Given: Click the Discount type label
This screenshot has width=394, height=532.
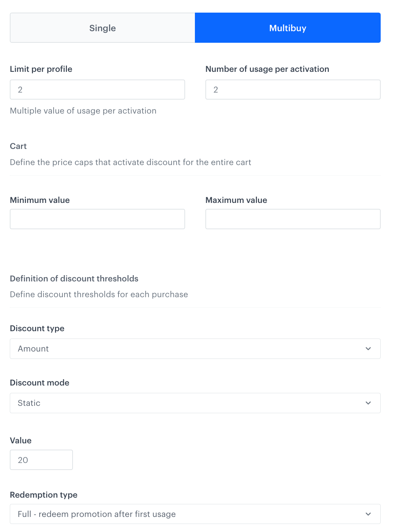Looking at the screenshot, I should (x=37, y=328).
